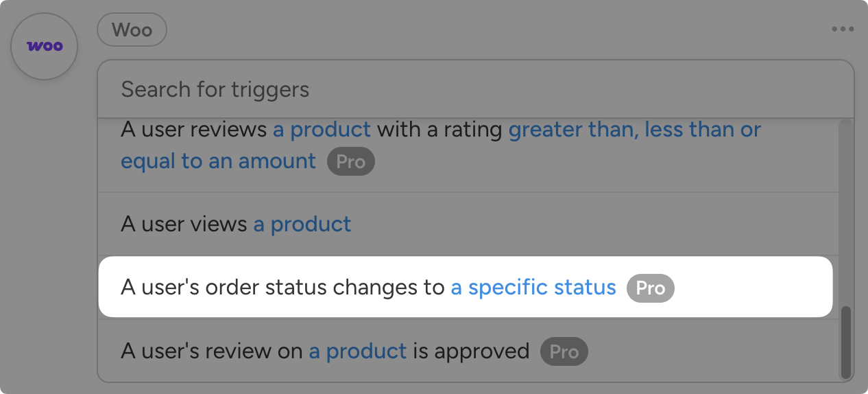The image size is (868, 394).
Task: Choose the order status changes trigger
Action: click(282, 288)
